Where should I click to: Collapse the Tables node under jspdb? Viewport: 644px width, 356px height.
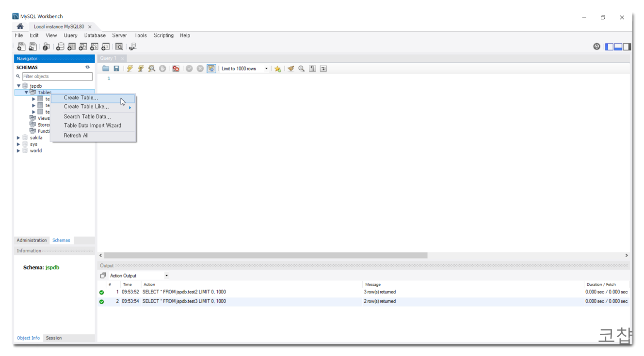click(26, 92)
